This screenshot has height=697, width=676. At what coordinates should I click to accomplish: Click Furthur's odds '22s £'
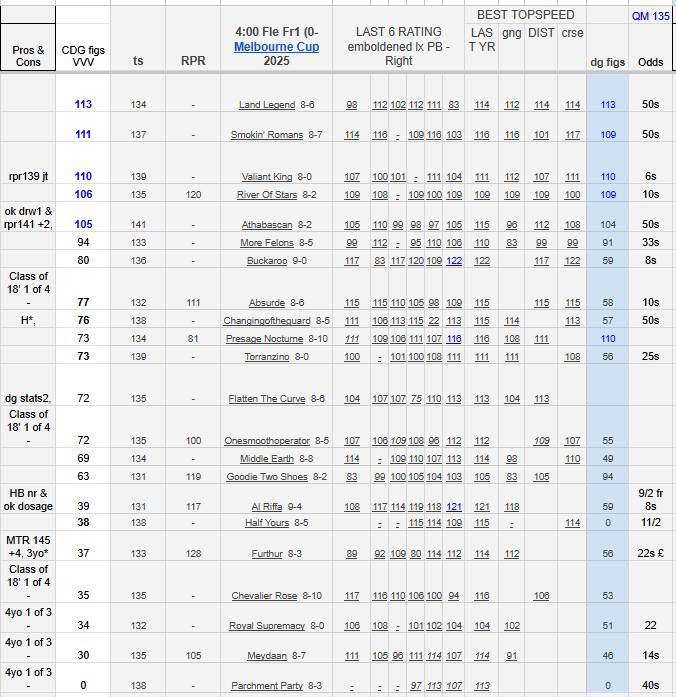pos(650,553)
